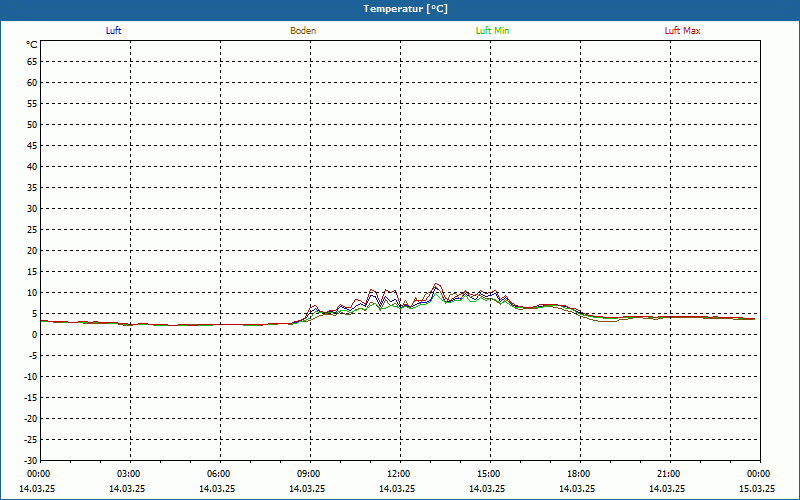Viewport: 800px width, 500px height.
Task: Click the 12:00 time axis label
Action: click(x=398, y=474)
